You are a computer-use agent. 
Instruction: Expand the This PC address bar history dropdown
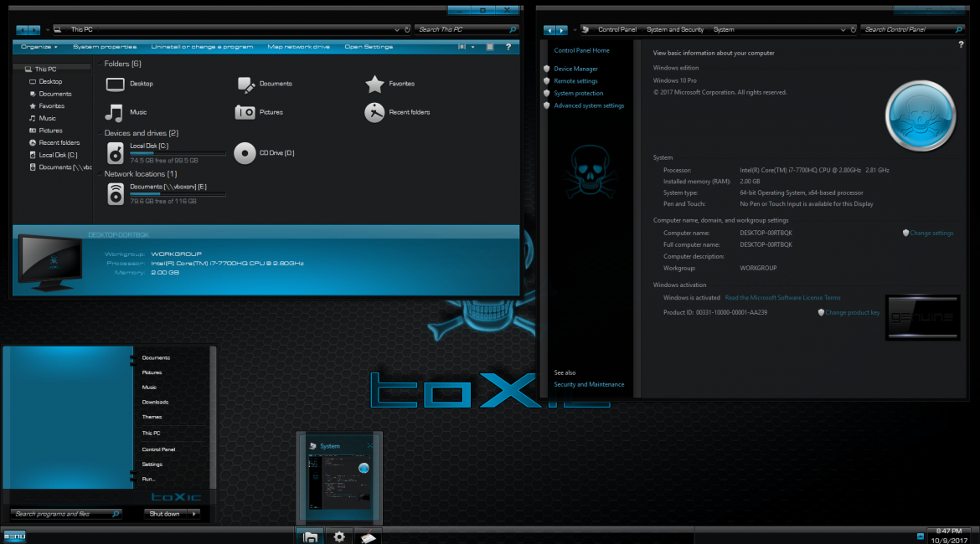(x=396, y=29)
